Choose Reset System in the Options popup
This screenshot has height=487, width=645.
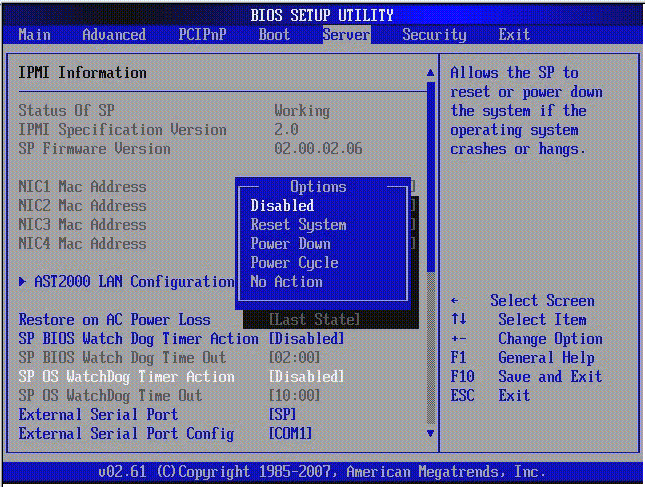299,225
